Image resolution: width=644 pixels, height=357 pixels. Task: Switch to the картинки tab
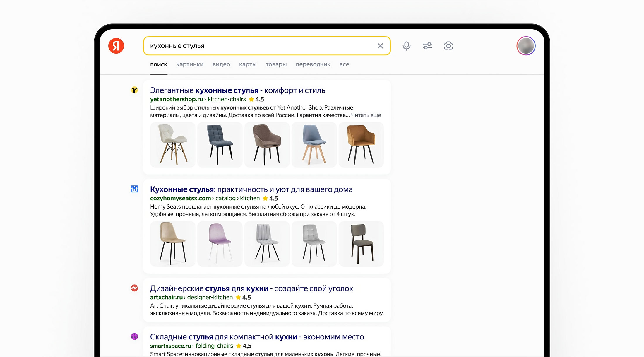pos(190,64)
